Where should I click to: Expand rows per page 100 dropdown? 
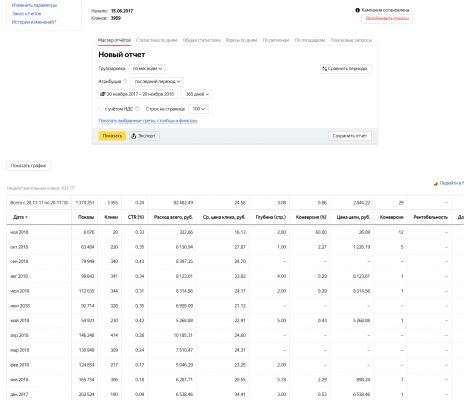pyautogui.click(x=198, y=109)
